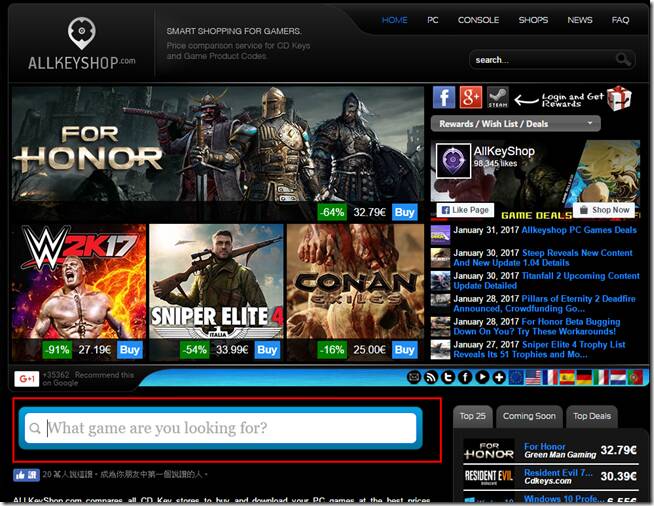
Task: Click the 32.79€ price in Top 25
Action: 619,451
